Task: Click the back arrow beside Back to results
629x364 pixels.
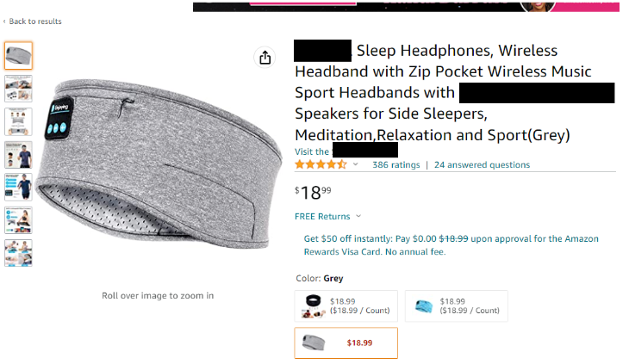Action: (x=4, y=22)
